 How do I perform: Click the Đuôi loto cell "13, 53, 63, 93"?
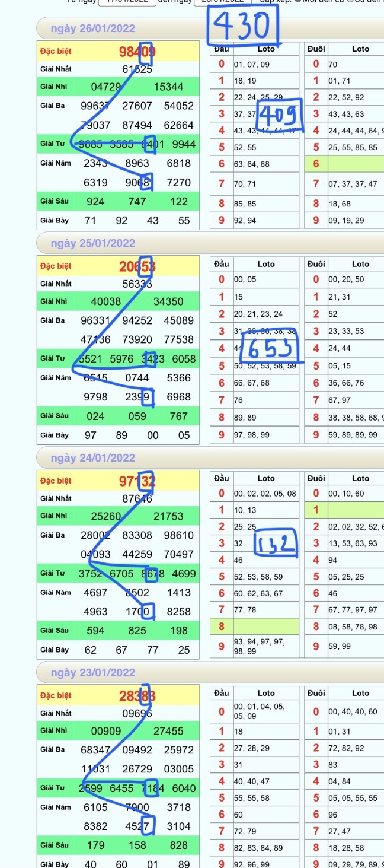tap(353, 543)
